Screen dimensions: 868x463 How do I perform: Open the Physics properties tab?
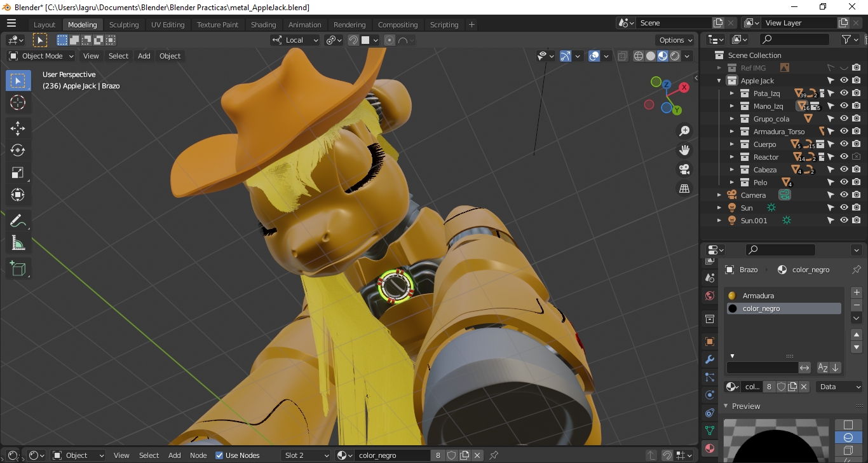[710, 396]
